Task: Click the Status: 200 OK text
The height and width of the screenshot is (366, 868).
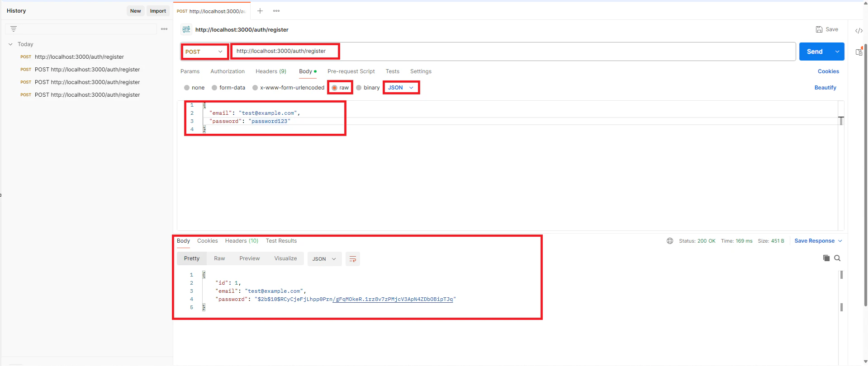Action: click(x=697, y=241)
